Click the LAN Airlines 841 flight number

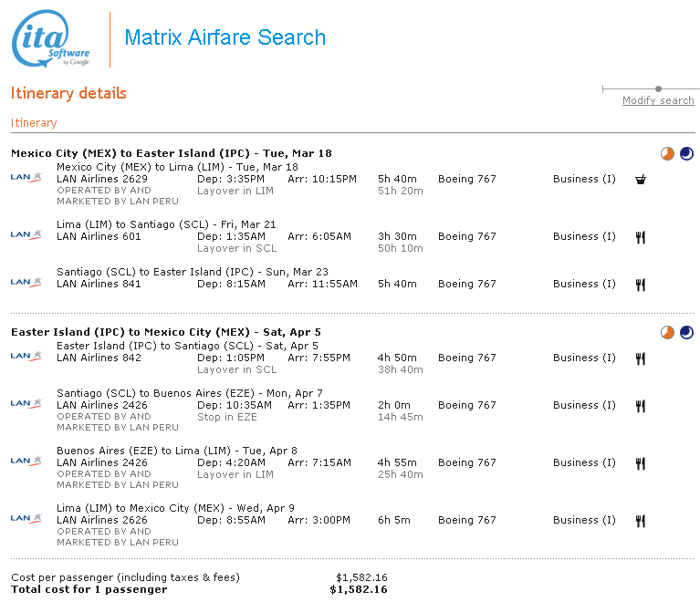[99, 284]
